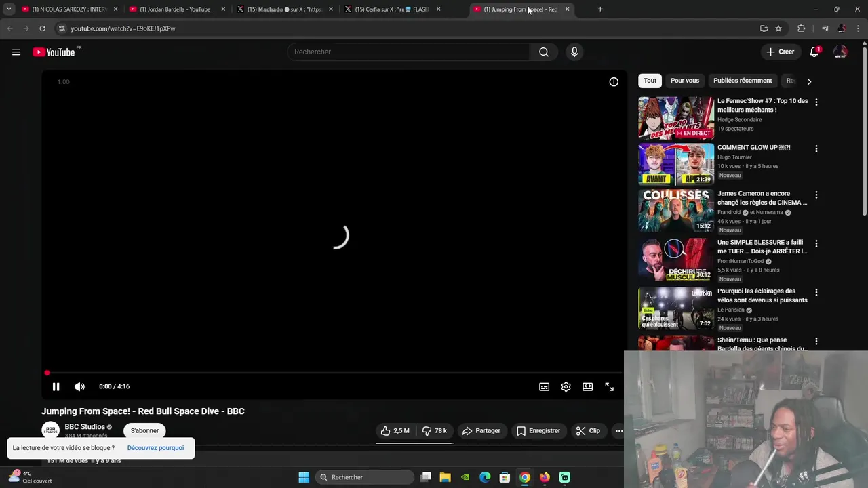
Task: Share the video via Partager
Action: pyautogui.click(x=481, y=431)
